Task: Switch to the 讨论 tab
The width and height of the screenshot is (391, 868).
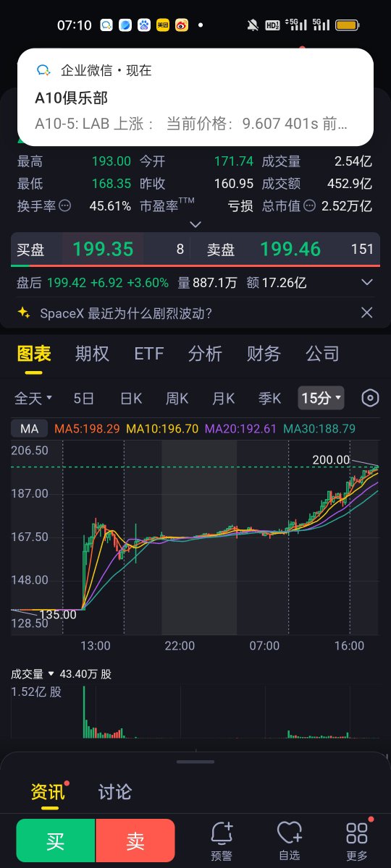Action: click(x=114, y=791)
